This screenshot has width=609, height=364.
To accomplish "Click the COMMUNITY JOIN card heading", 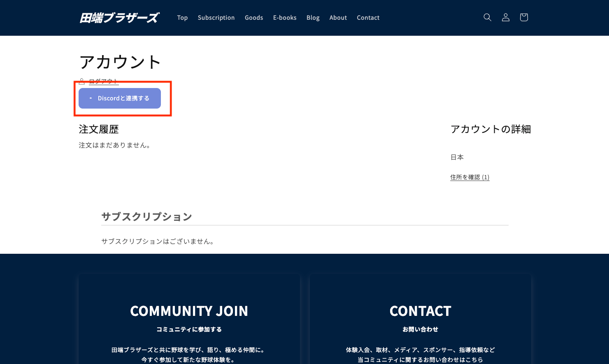I will pyautogui.click(x=189, y=311).
